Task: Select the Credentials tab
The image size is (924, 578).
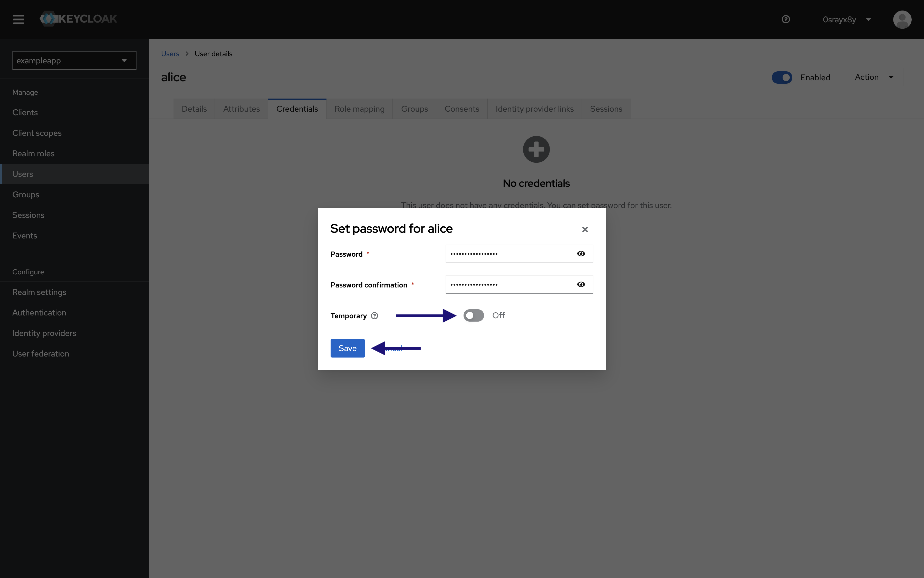Action: (x=297, y=109)
